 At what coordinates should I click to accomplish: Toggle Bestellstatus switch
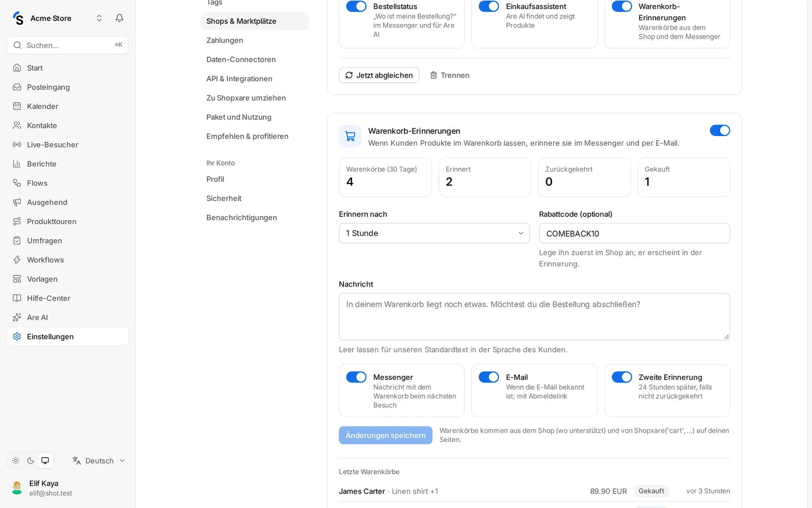coord(356,6)
